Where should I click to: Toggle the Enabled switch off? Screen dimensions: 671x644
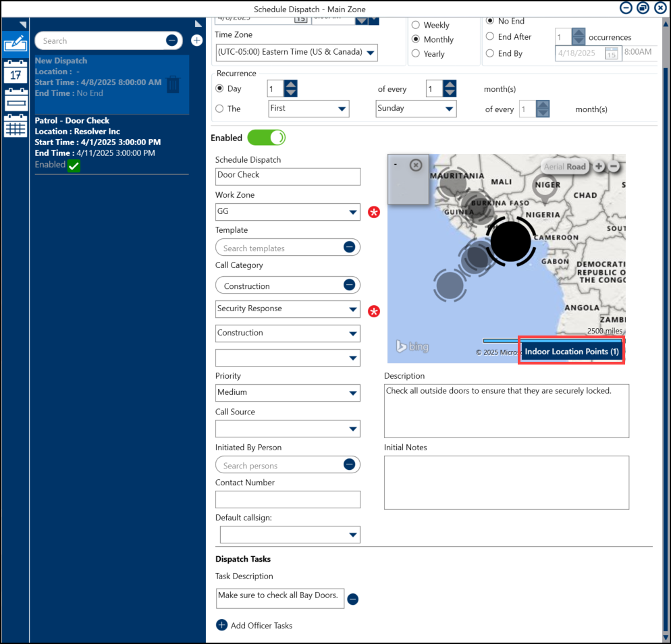tap(267, 138)
